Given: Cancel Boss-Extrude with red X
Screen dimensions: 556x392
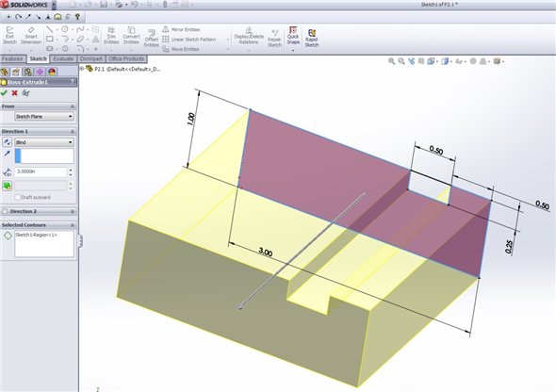Looking at the screenshot, I should click(x=14, y=93).
